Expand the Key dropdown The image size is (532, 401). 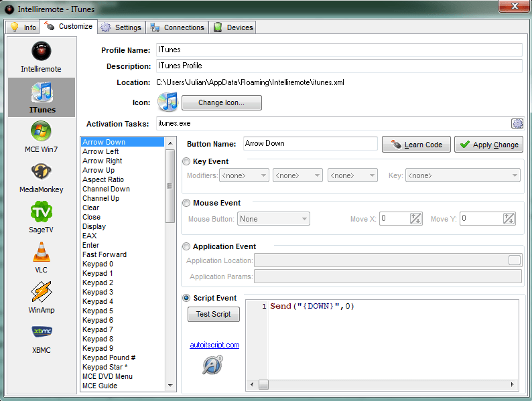[x=463, y=175]
